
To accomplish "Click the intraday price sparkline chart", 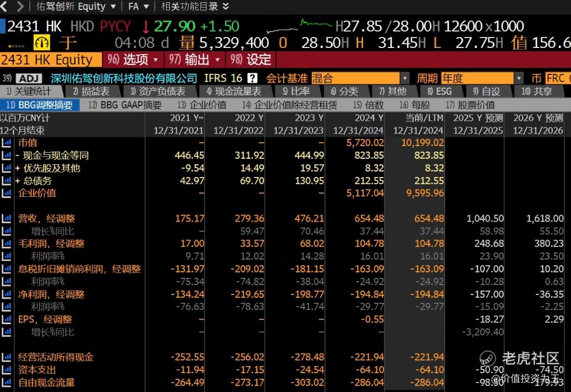I will click(x=300, y=26).
